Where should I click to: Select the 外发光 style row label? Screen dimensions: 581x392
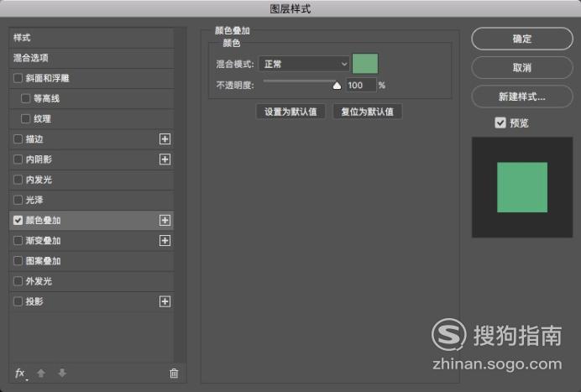coord(39,281)
